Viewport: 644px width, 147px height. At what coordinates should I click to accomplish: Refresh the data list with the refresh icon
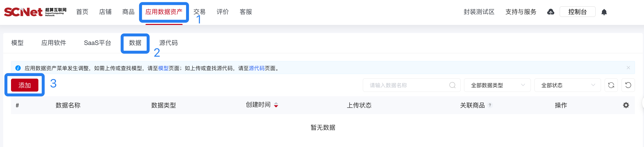pos(611,85)
